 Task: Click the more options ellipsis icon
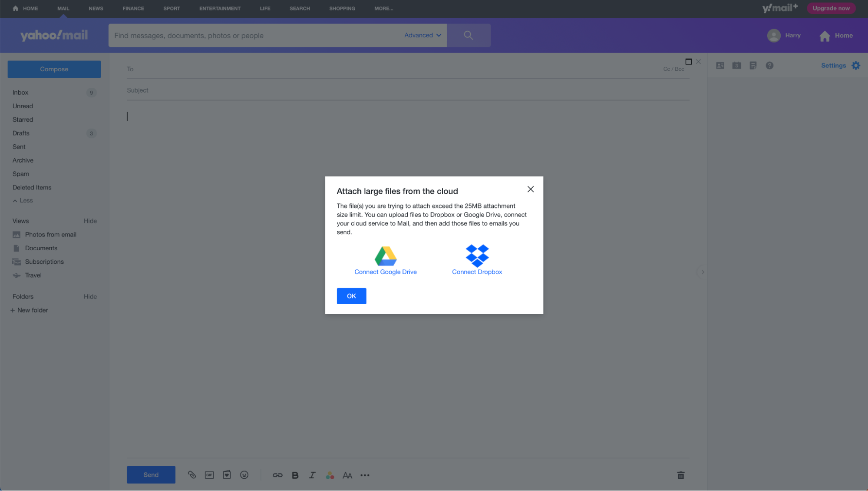[x=364, y=474]
